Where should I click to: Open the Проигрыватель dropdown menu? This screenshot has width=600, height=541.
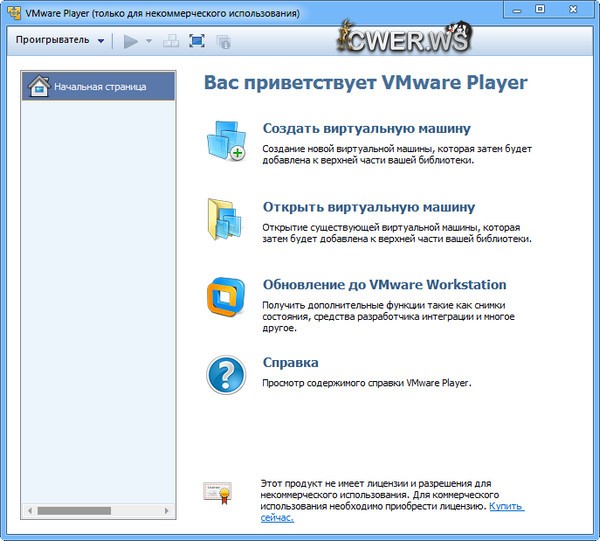(x=61, y=41)
